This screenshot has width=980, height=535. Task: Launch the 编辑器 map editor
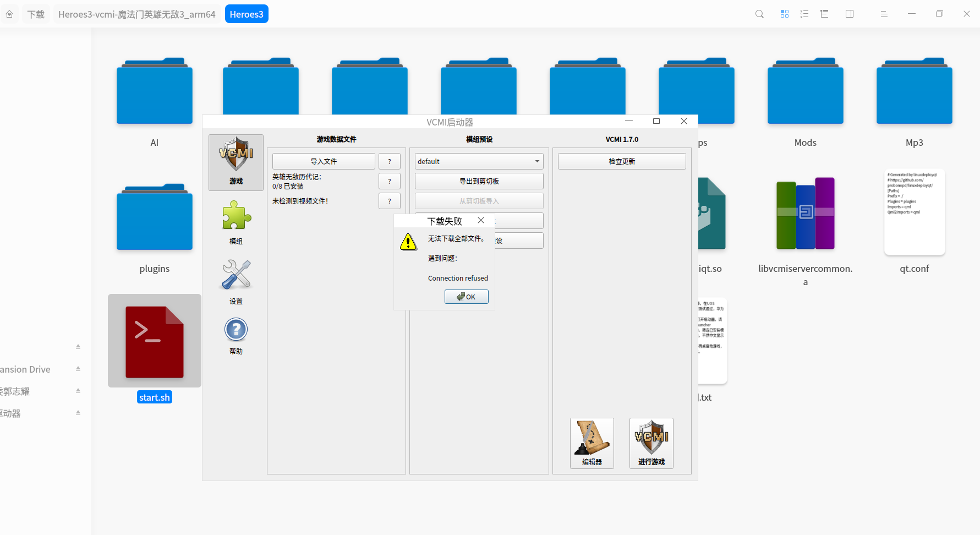[592, 443]
